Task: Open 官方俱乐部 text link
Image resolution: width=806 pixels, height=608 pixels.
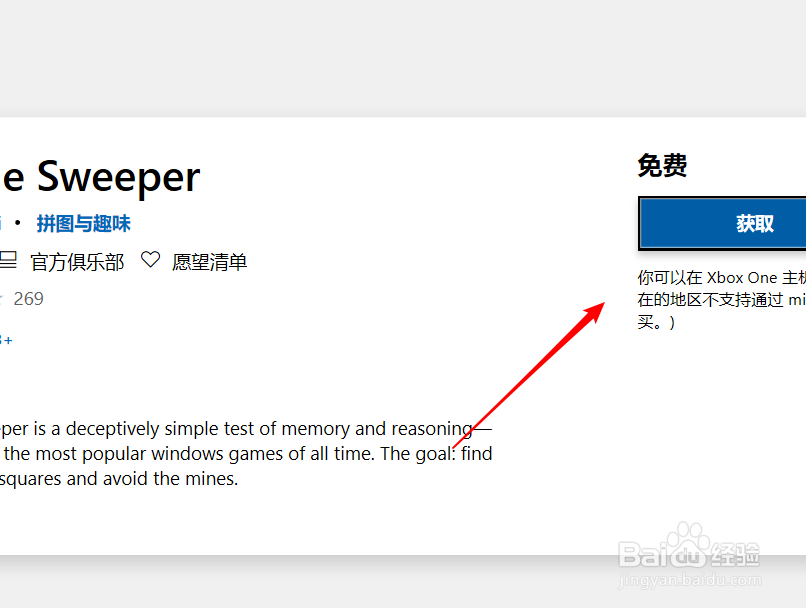Action: pos(77,262)
